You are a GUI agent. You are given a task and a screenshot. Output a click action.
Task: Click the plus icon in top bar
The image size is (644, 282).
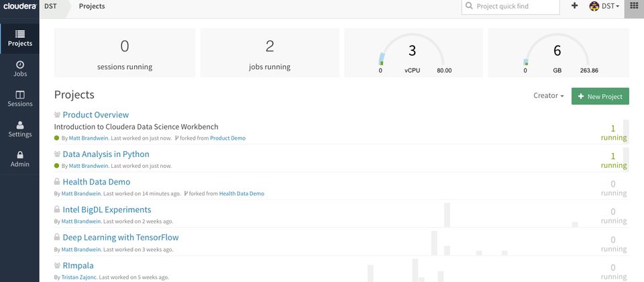pyautogui.click(x=574, y=6)
